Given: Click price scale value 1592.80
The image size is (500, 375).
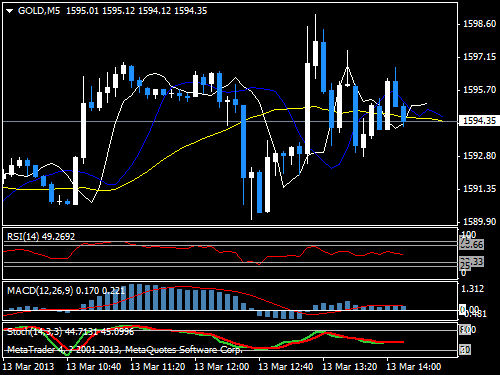Looking at the screenshot, I should (480, 156).
